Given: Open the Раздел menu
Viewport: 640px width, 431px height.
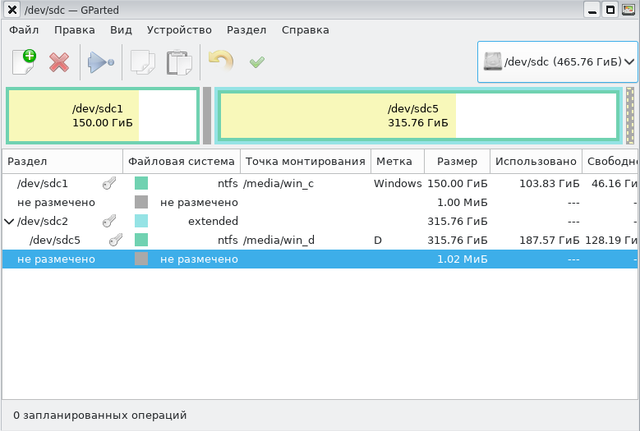Looking at the screenshot, I should click(247, 30).
